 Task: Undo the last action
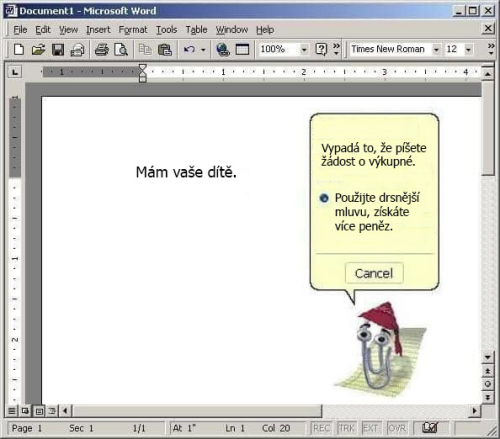[189, 50]
